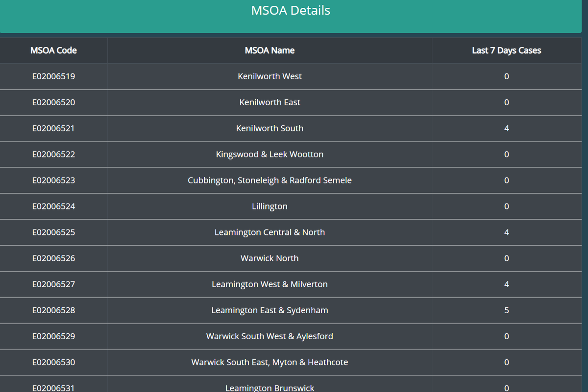Select code E02006519
Image resolution: width=588 pixels, height=392 pixels.
53,76
